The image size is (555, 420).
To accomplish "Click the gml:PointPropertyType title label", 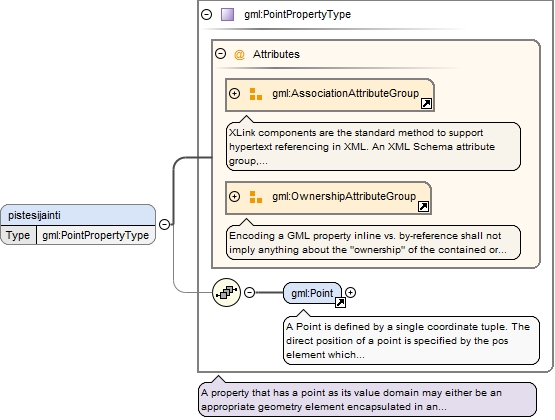I will point(297,15).
